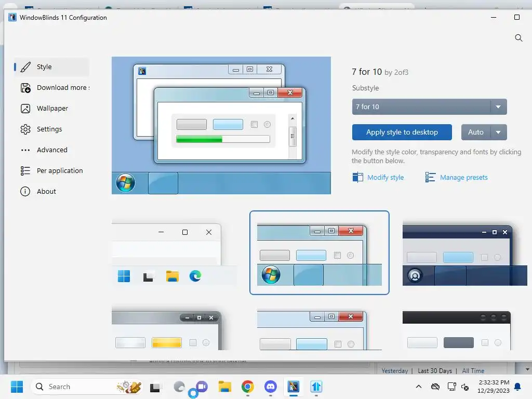The image size is (532, 399).
Task: Open the Substyle 7 for 10 dropdown
Action: click(x=429, y=107)
